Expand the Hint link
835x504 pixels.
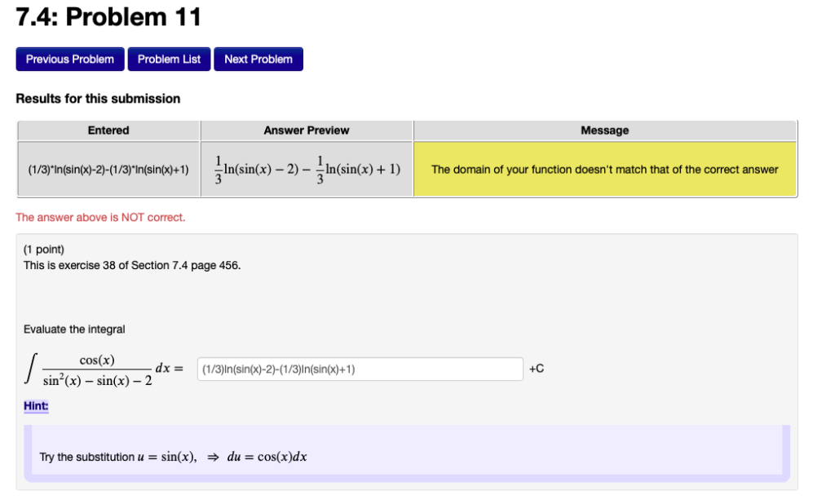pyautogui.click(x=35, y=405)
